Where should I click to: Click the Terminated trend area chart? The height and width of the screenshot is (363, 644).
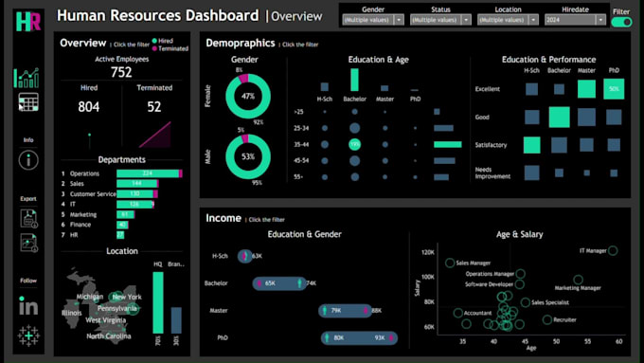[x=155, y=135]
